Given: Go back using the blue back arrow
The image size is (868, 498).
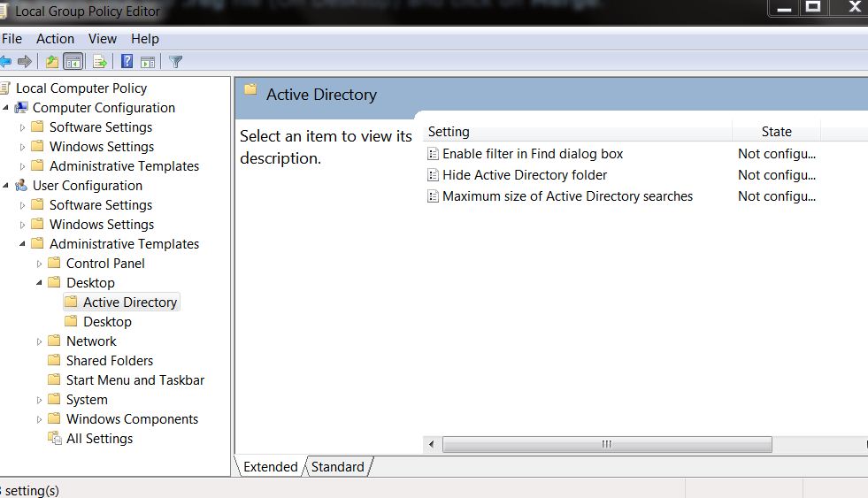Looking at the screenshot, I should (x=5, y=61).
